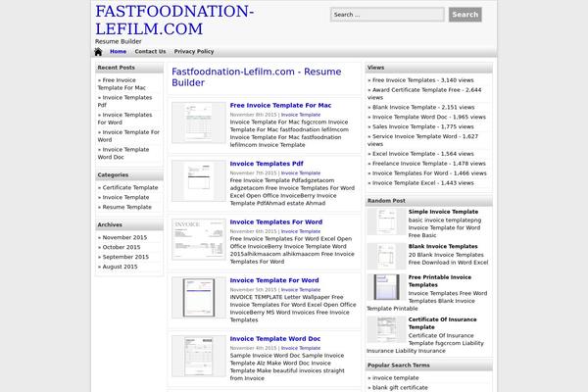The height and width of the screenshot is (392, 588).
Task: Open the October 2015 archive
Action: click(122, 247)
